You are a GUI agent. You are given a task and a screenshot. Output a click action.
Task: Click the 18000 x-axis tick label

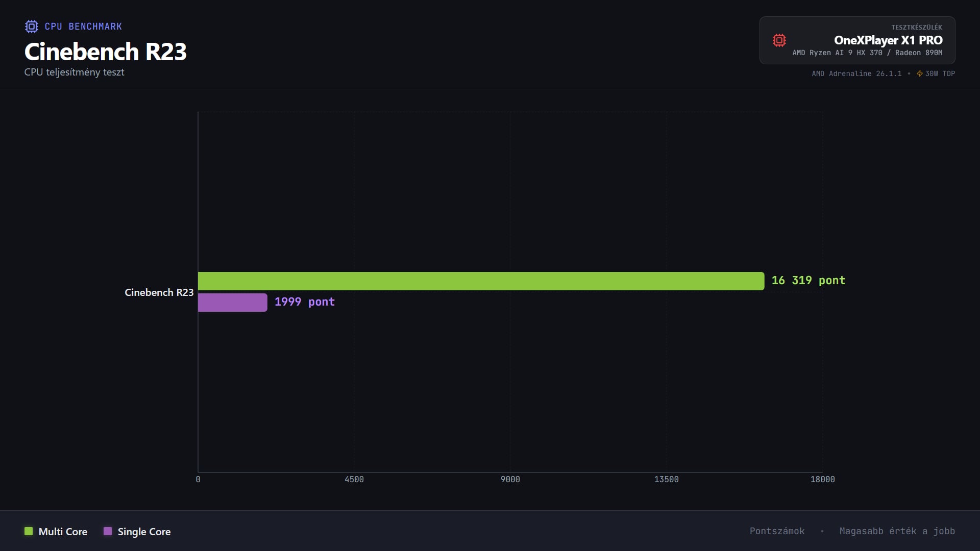tap(822, 479)
